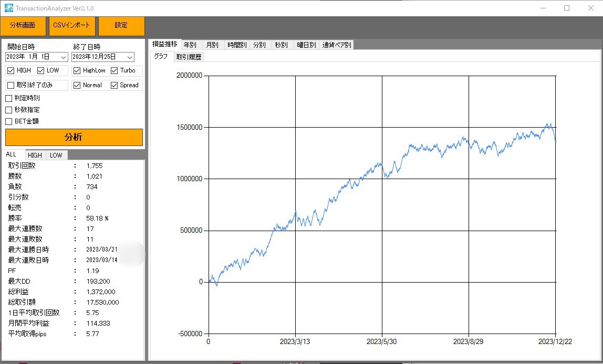Select the 損益推移 tab
This screenshot has width=603, height=364.
coord(164,44)
